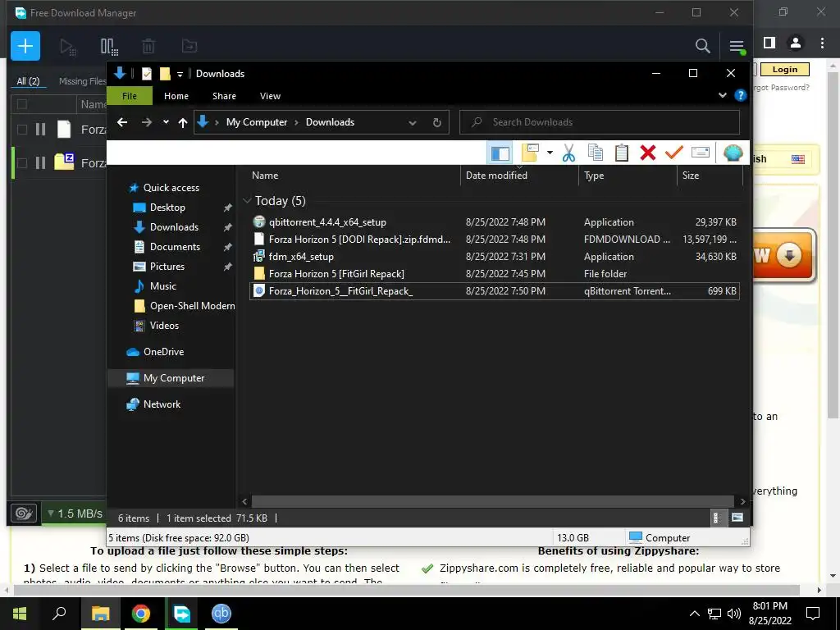This screenshot has height=630, width=840.
Task: Click the new folder icon in Explorer toolbar
Action: click(x=531, y=153)
